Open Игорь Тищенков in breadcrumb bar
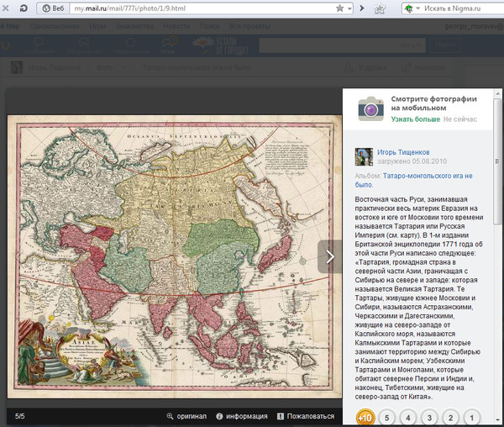 tap(55, 68)
